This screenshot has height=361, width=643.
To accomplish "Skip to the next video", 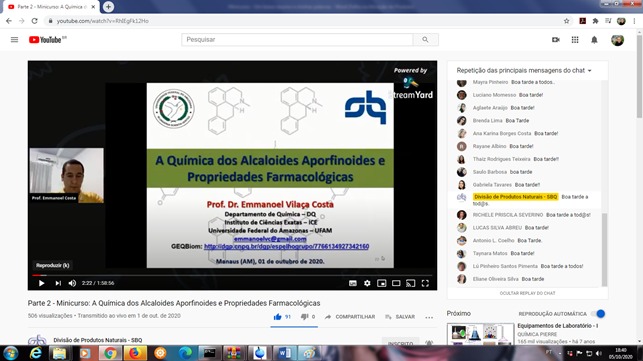I will [58, 283].
